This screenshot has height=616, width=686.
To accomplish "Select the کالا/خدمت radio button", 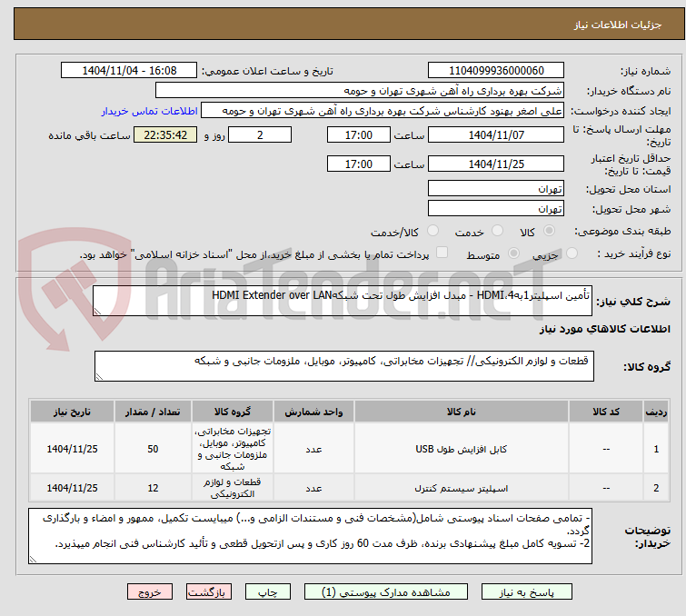I will click(x=432, y=231).
